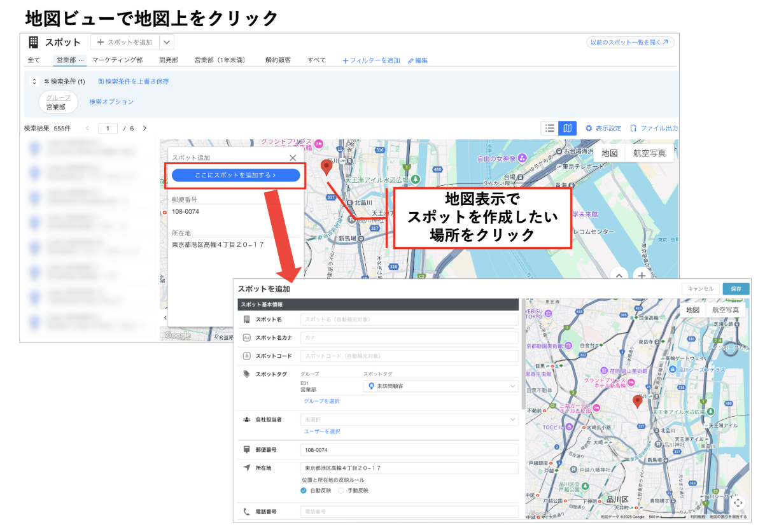
Task: Click 以前のスポット一覧を開く link
Action: click(x=629, y=43)
